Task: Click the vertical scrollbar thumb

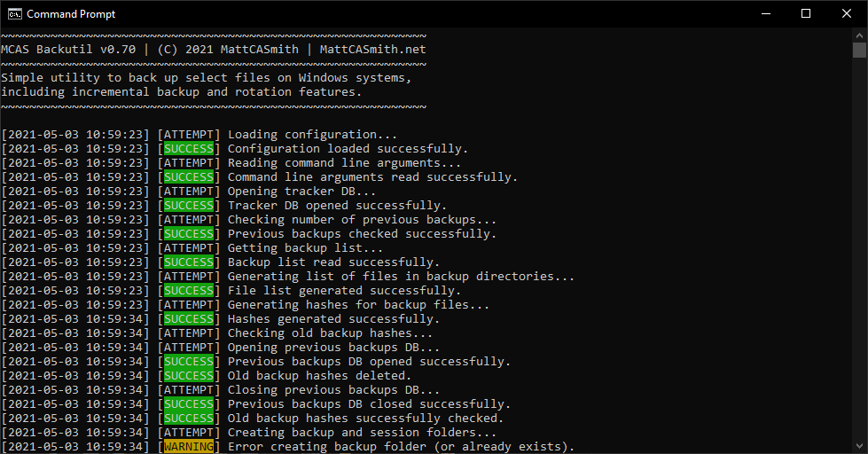Action: coord(859,50)
